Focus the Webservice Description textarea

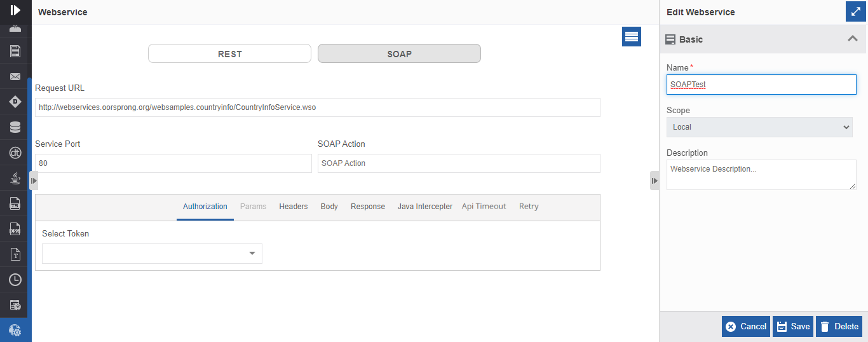(761, 175)
